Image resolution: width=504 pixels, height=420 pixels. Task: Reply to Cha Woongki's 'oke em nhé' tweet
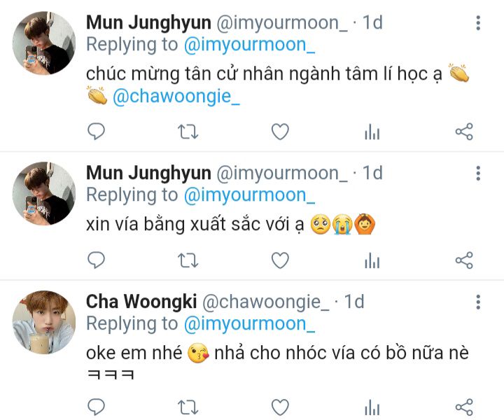pyautogui.click(x=96, y=407)
